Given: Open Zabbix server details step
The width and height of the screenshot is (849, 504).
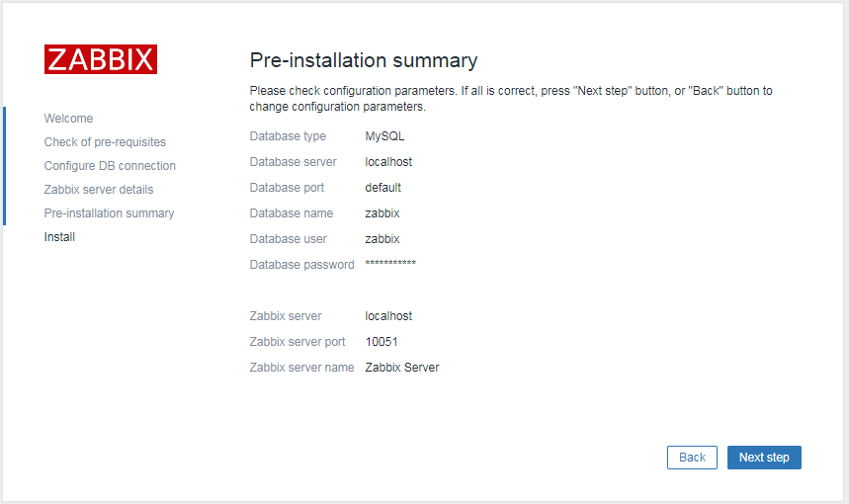Looking at the screenshot, I should point(99,190).
